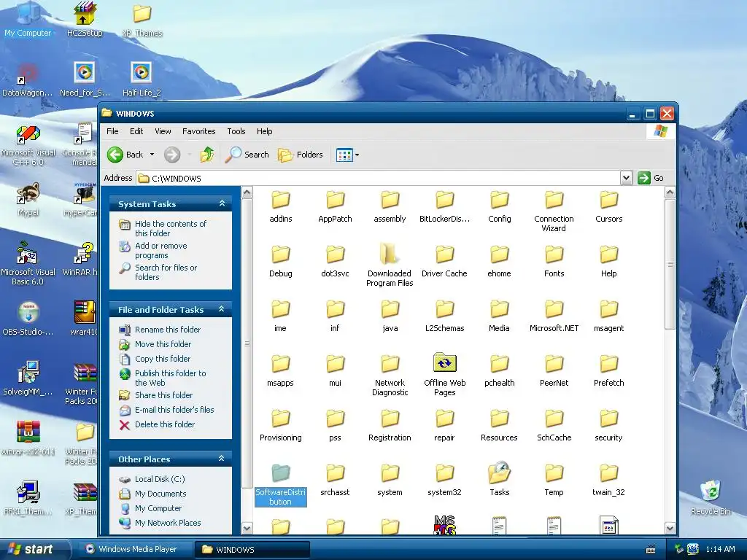This screenshot has width=747, height=560.
Task: Click Delete this folder
Action: pos(164,424)
